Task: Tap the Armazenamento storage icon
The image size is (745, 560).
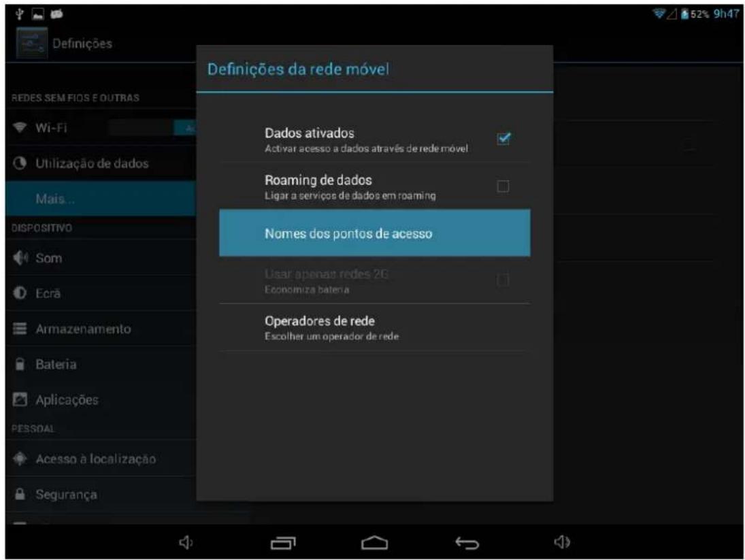Action: (x=20, y=329)
